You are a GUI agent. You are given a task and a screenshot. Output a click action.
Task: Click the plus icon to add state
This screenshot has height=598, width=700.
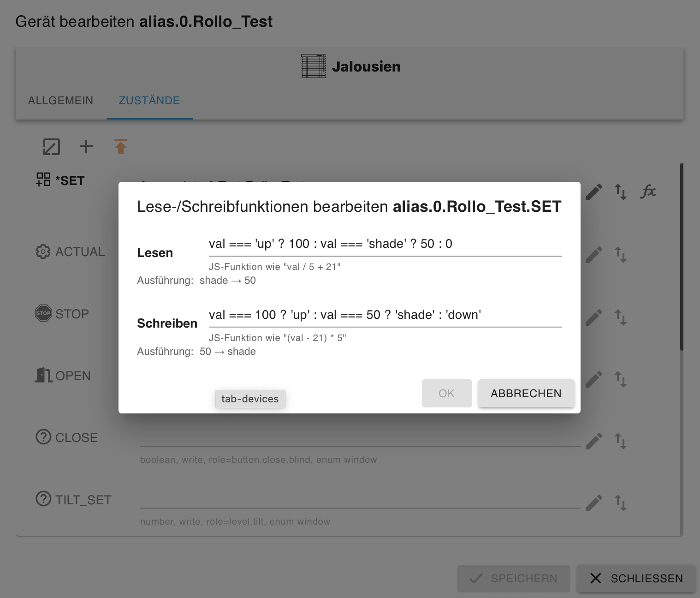pos(86,146)
